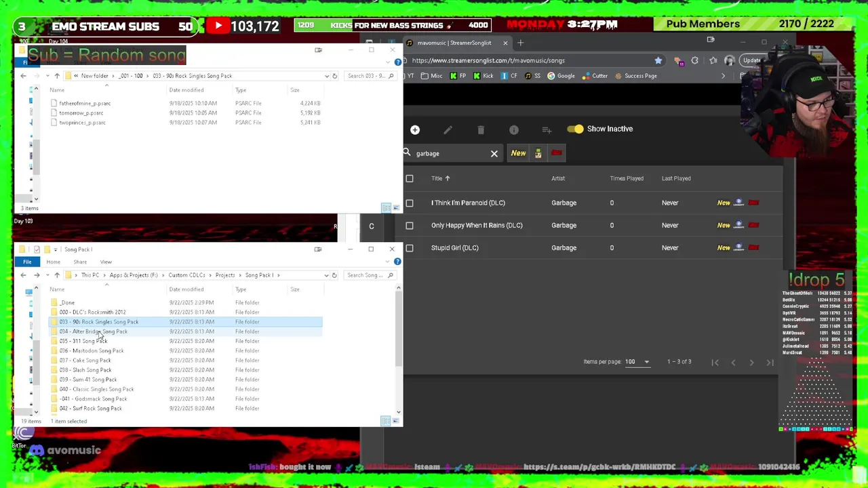Viewport: 868px width, 488px height.
Task: Click Up arrow in Song Pack I explorer
Action: 57,275
